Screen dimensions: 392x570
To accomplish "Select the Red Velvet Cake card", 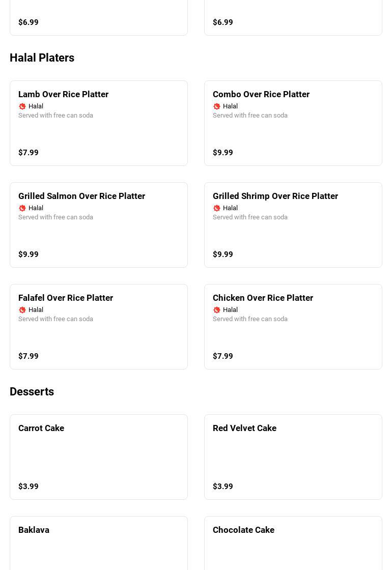I will click(x=293, y=457).
